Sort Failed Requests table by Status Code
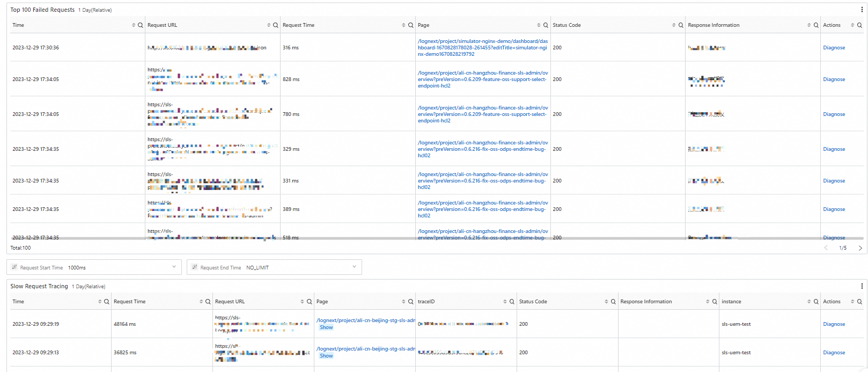The height and width of the screenshot is (372, 868). coord(673,25)
